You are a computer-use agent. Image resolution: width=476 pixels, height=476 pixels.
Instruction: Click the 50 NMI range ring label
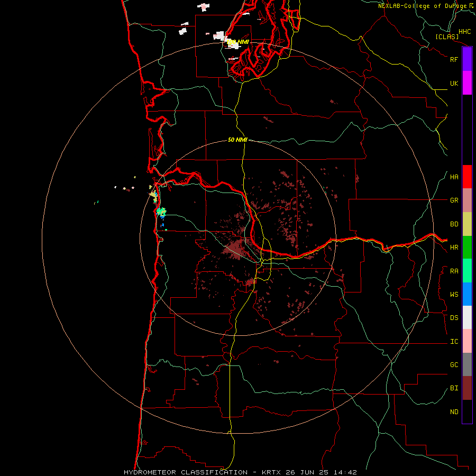(237, 140)
